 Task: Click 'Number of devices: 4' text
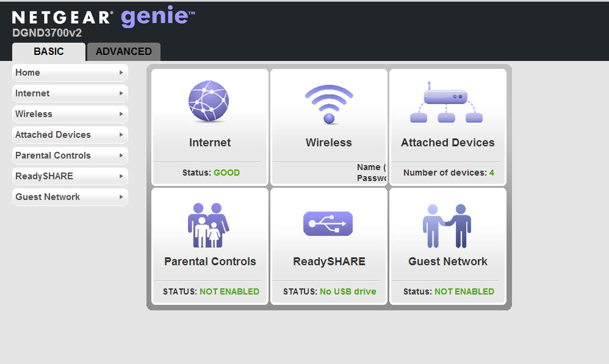click(449, 173)
